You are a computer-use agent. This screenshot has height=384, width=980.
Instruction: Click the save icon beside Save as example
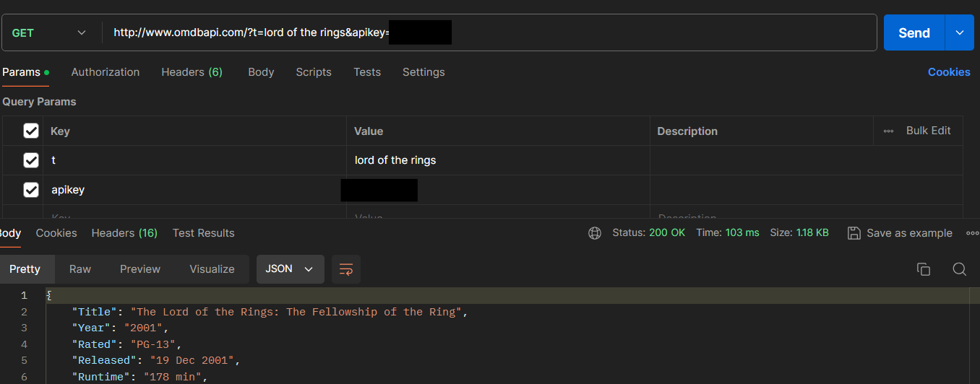pyautogui.click(x=854, y=233)
